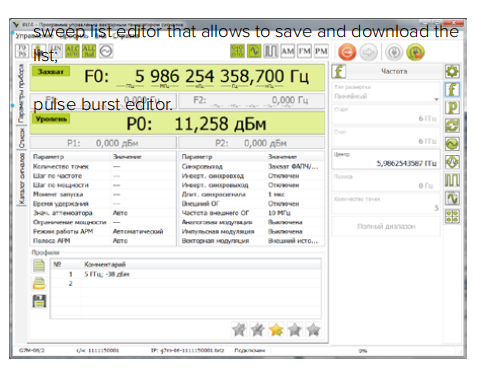Click the new profile page icon

point(39,266)
